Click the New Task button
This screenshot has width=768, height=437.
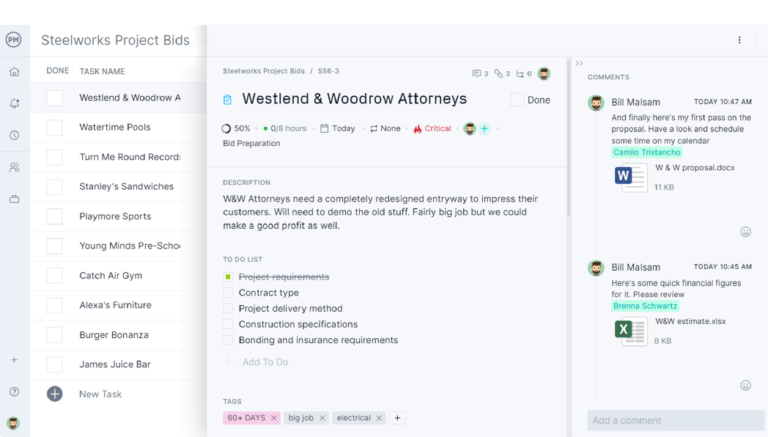click(100, 394)
